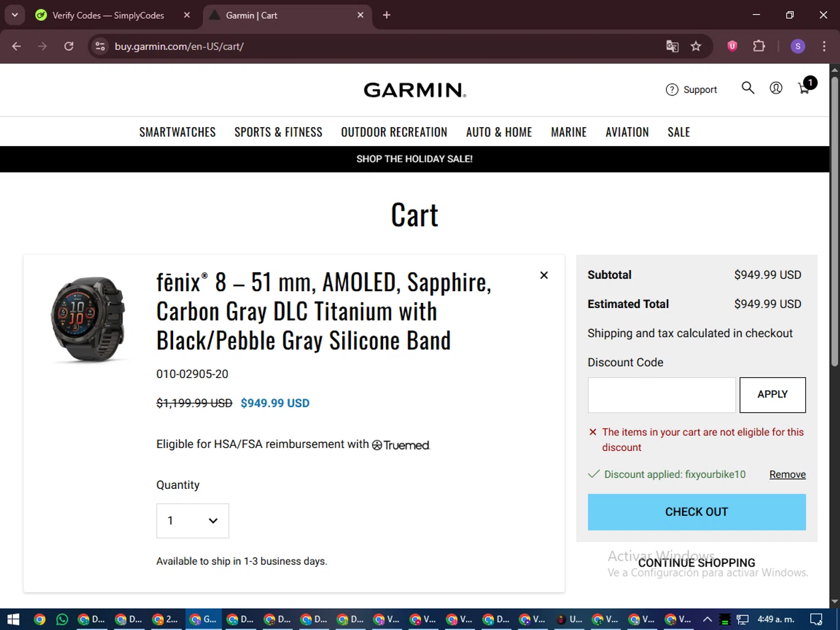The width and height of the screenshot is (840, 630).
Task: Open the site search magnifier icon
Action: click(x=748, y=88)
